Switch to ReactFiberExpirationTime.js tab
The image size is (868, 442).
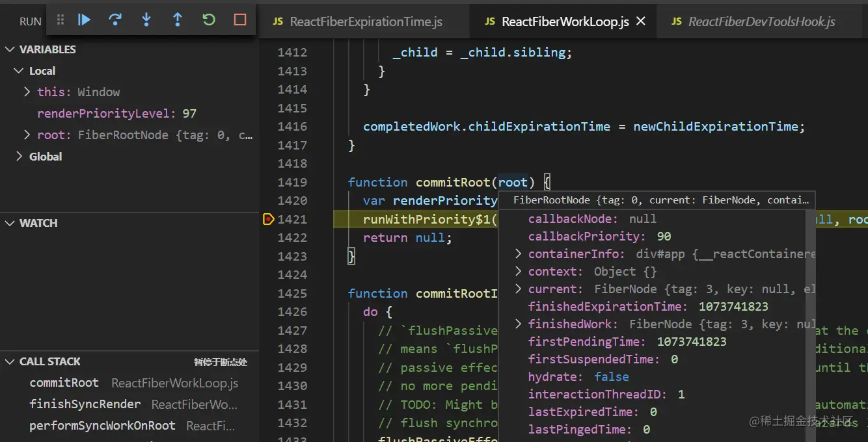pos(357,21)
